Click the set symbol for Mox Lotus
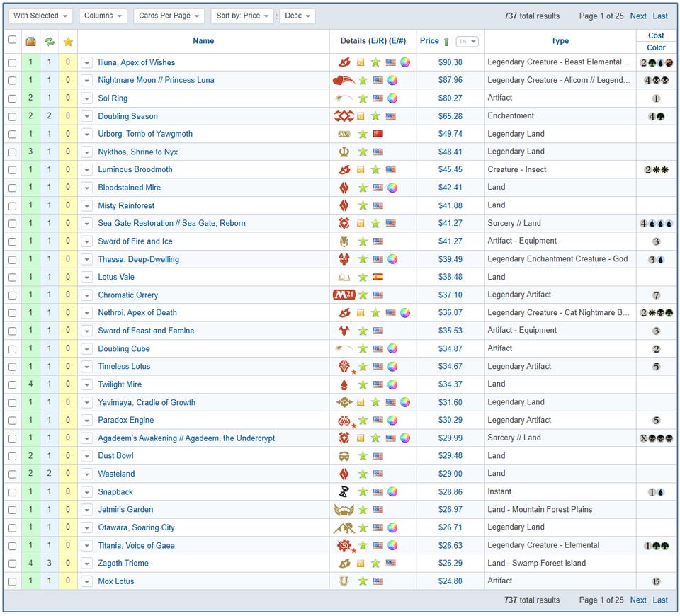Image resolution: width=680 pixels, height=616 pixels. click(344, 581)
